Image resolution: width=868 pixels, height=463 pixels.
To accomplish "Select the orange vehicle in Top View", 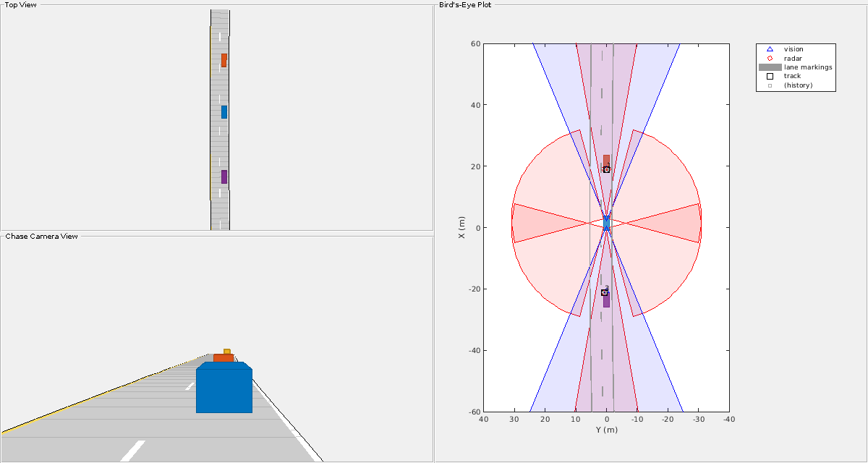I will [224, 60].
